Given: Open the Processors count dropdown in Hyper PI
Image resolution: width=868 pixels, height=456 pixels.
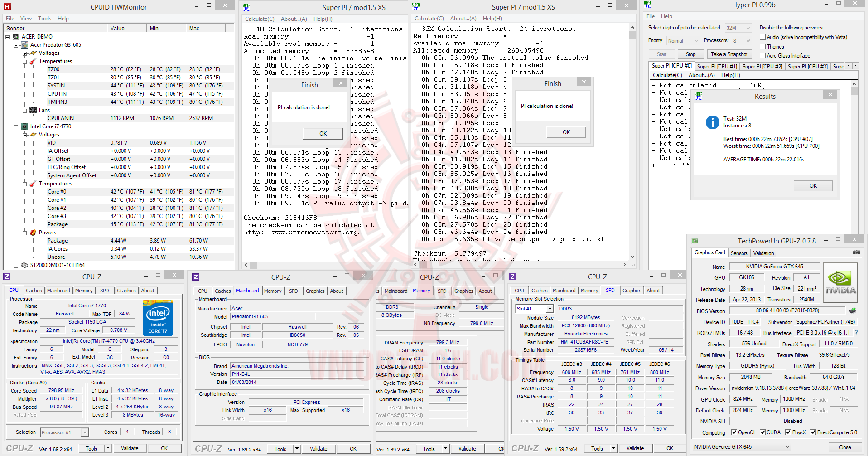Looking at the screenshot, I should tap(741, 41).
